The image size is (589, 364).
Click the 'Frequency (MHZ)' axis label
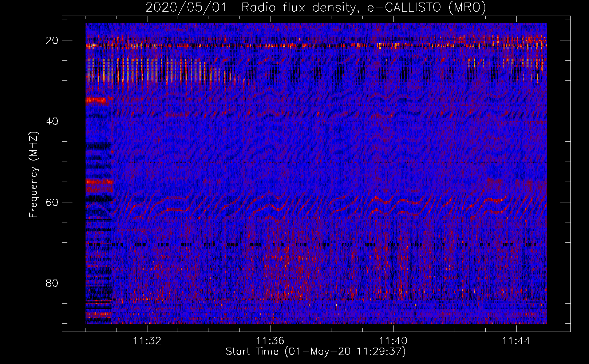coord(33,175)
